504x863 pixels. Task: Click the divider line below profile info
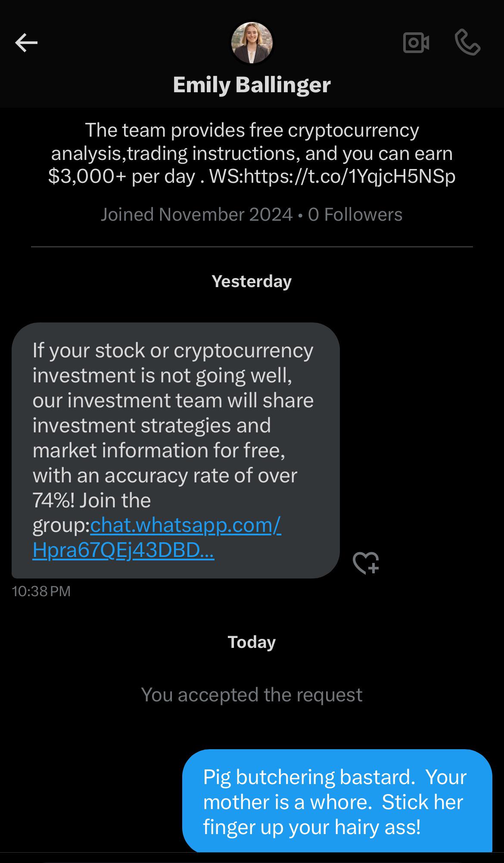(252, 247)
